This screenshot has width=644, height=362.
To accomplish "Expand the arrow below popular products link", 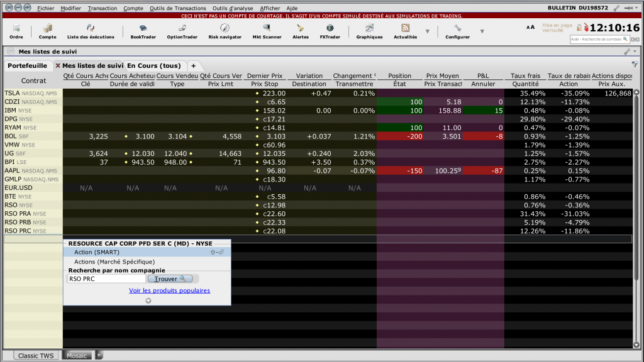I will [148, 301].
